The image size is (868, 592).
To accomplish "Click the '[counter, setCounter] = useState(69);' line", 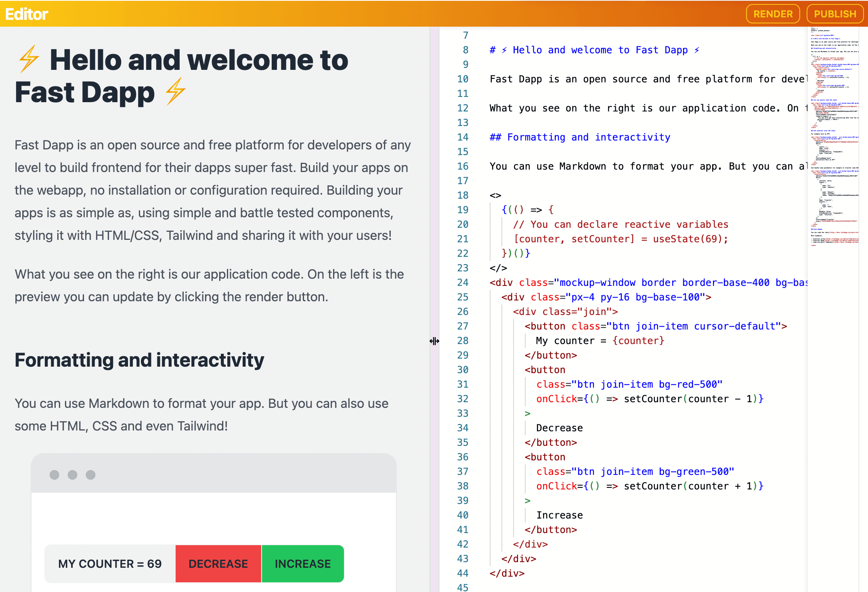I will click(621, 239).
